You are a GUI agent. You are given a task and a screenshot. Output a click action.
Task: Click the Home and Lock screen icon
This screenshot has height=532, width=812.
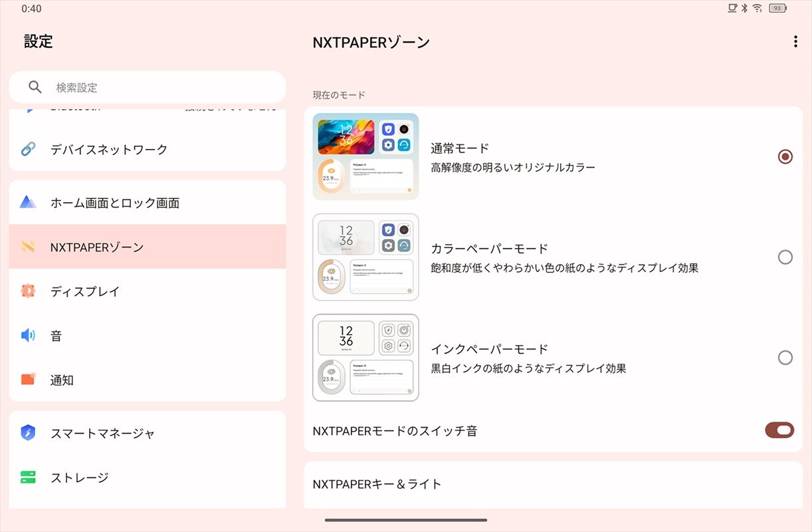point(28,202)
